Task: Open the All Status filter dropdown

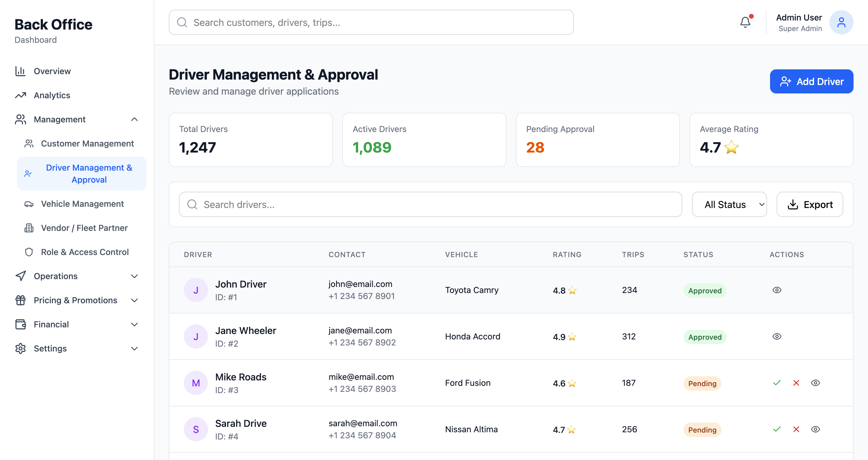Action: (x=729, y=205)
